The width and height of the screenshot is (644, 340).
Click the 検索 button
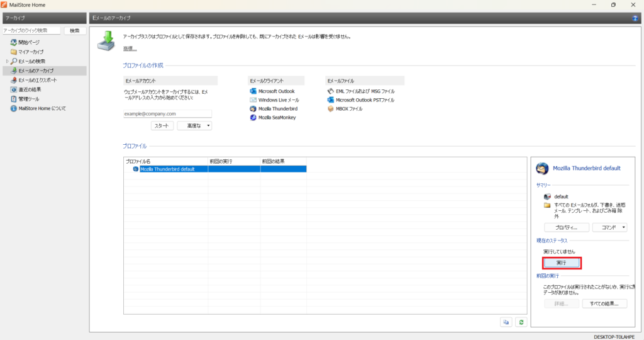click(75, 31)
